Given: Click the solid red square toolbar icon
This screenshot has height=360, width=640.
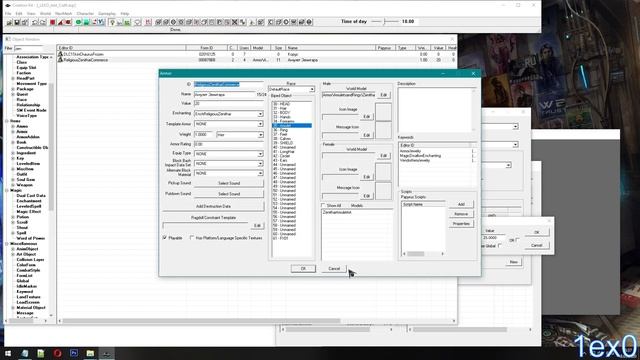Looking at the screenshot, I should click(53, 22).
